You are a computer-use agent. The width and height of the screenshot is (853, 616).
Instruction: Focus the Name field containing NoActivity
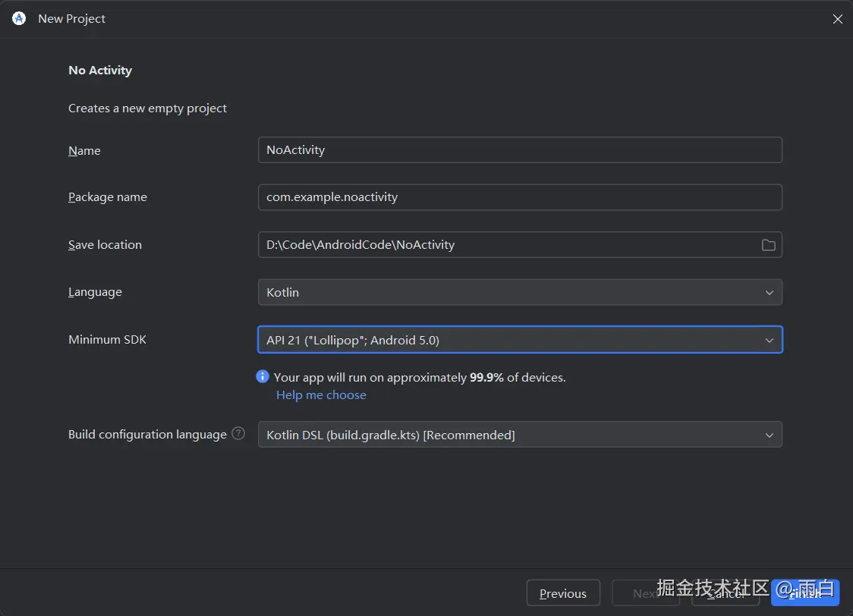tap(520, 150)
